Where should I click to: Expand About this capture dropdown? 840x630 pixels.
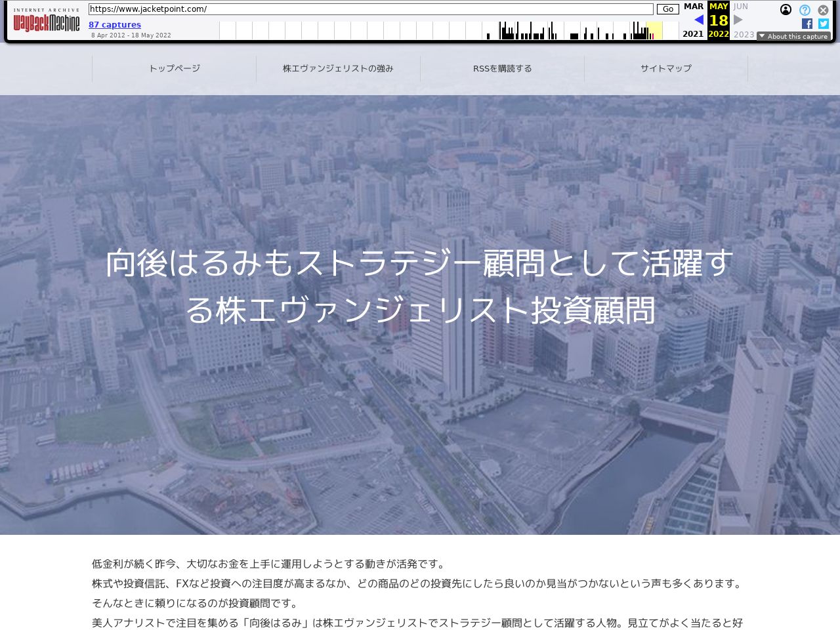pos(793,37)
